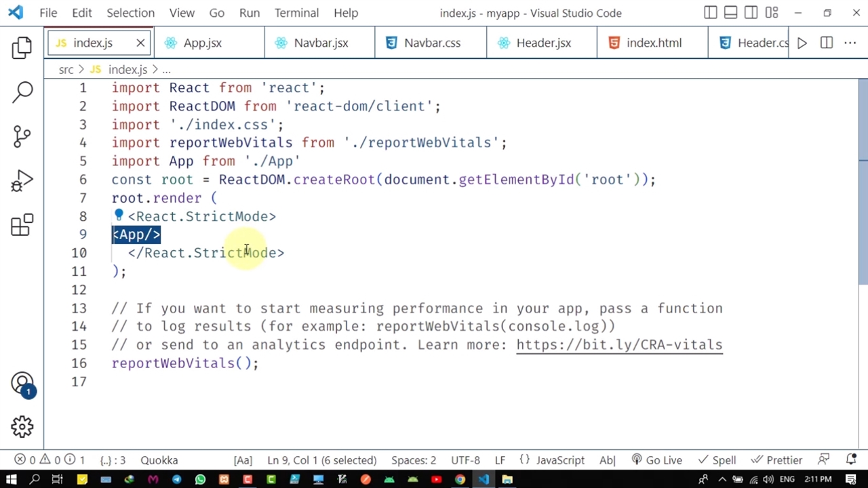Toggle the primary sidebar layout button
The image size is (868, 488).
pyautogui.click(x=710, y=13)
